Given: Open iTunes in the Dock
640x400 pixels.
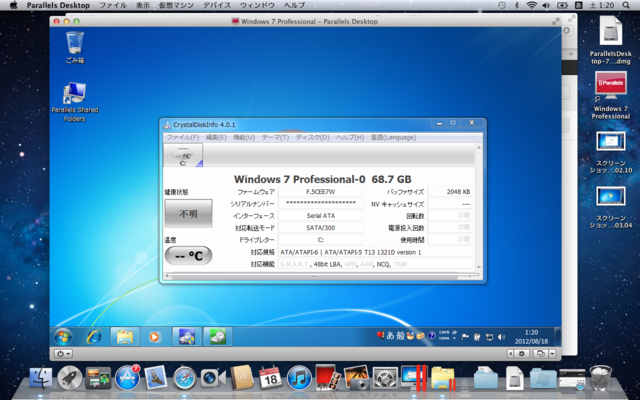Looking at the screenshot, I should (x=299, y=378).
